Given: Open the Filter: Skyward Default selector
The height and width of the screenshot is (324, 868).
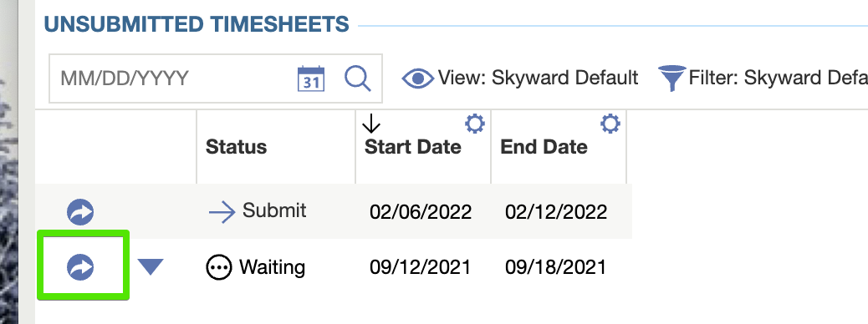Looking at the screenshot, I should click(x=763, y=78).
